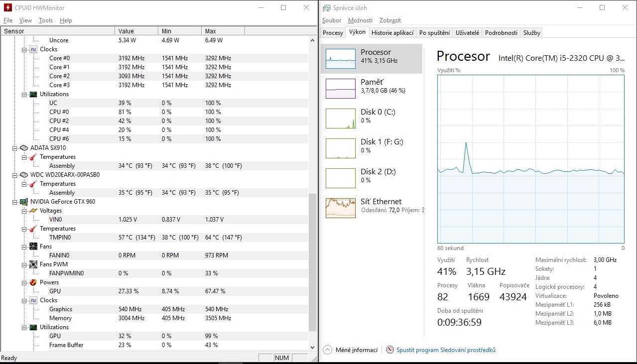637x364 pixels.
Task: Open the File menu in HWMonitor
Action: coord(8,20)
